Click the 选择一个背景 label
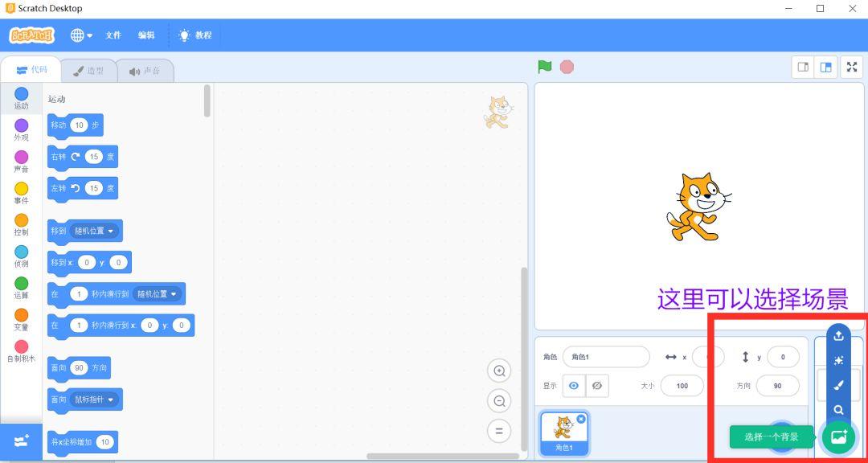868x463 pixels. point(771,437)
